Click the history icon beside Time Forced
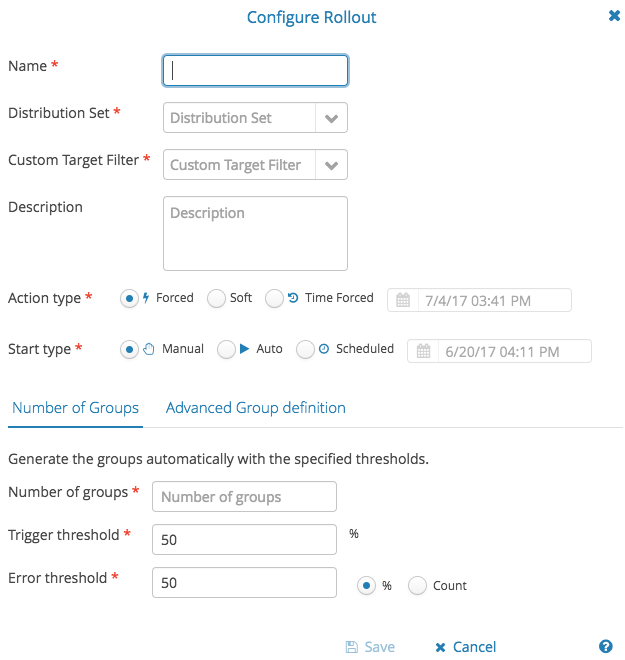This screenshot has width=625, height=660. click(x=293, y=298)
